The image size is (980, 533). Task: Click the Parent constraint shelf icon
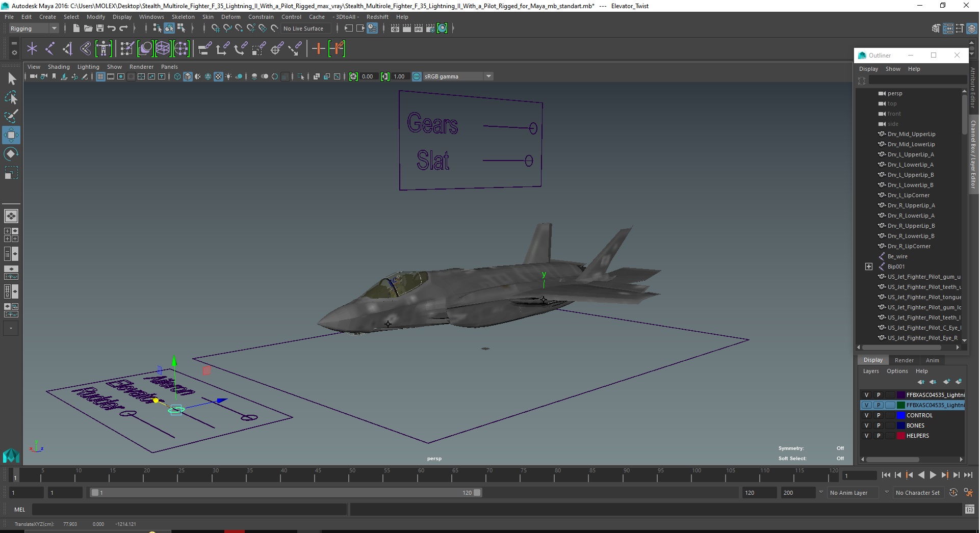click(205, 49)
